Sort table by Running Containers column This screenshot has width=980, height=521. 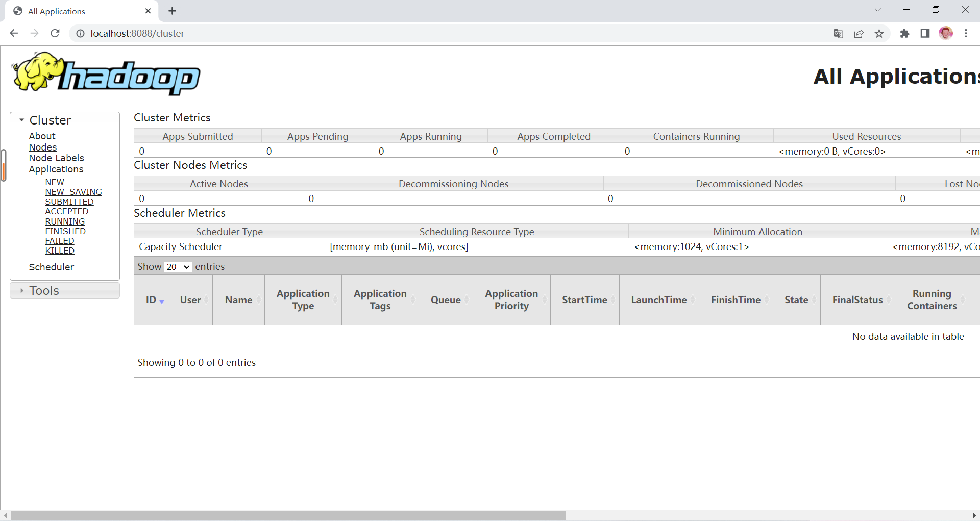pos(932,300)
